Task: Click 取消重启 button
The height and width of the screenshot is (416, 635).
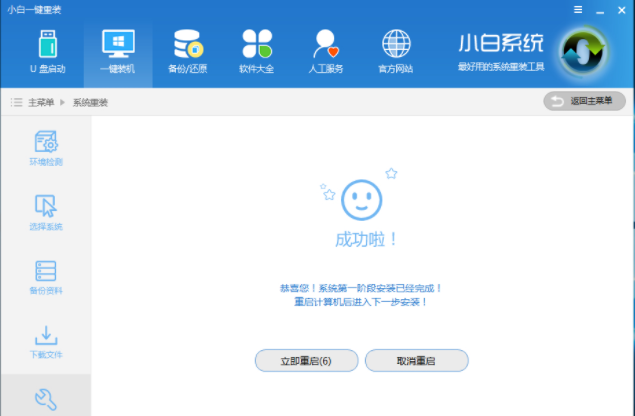Action: 417,361
